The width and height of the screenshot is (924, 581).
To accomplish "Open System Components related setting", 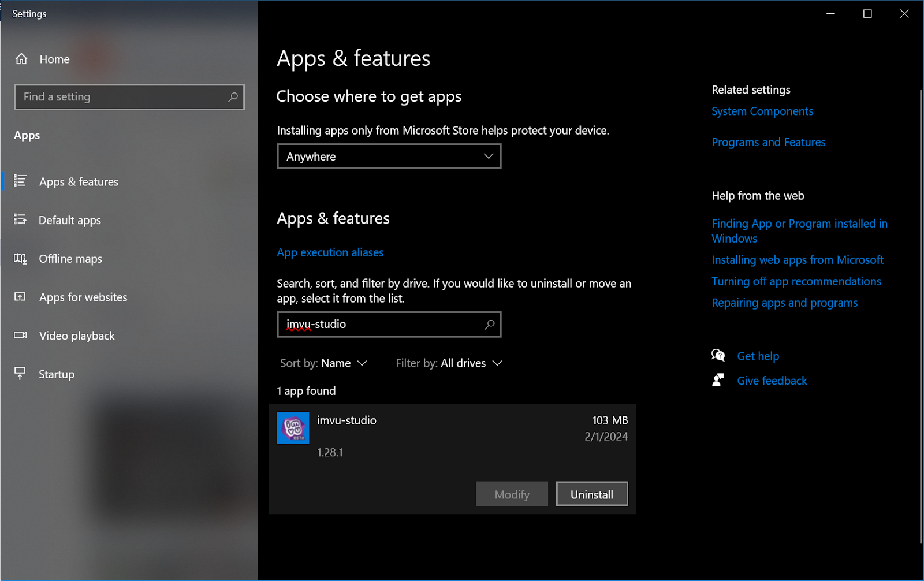I will (x=762, y=111).
